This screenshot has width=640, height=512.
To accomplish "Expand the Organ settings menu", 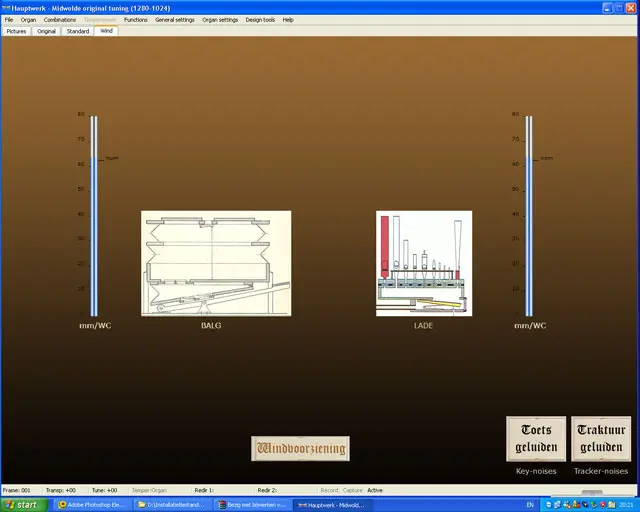I will 220,20.
